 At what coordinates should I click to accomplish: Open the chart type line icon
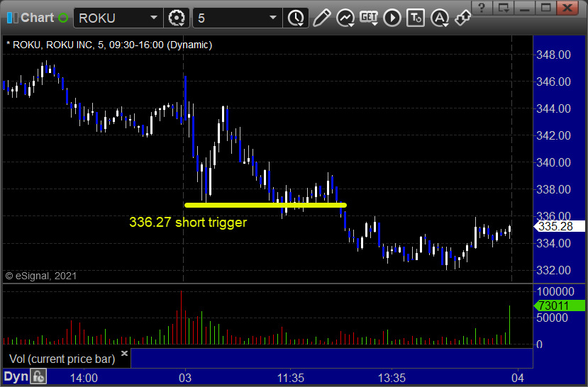345,18
